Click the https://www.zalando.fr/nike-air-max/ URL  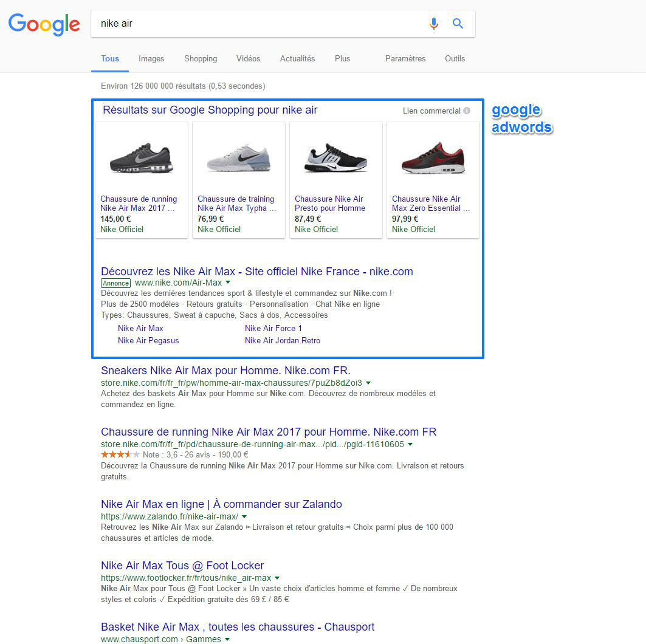[170, 516]
